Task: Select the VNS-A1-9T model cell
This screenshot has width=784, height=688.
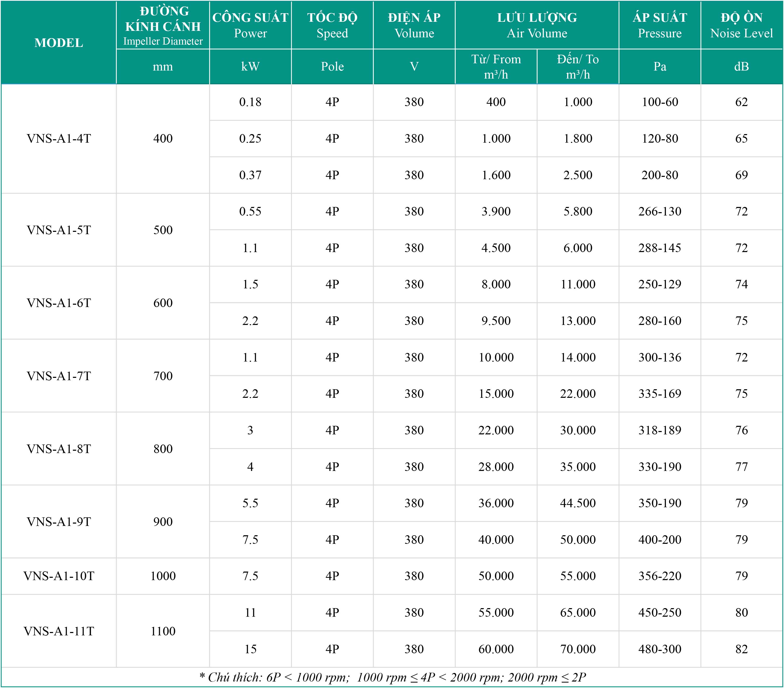Action: (x=59, y=521)
